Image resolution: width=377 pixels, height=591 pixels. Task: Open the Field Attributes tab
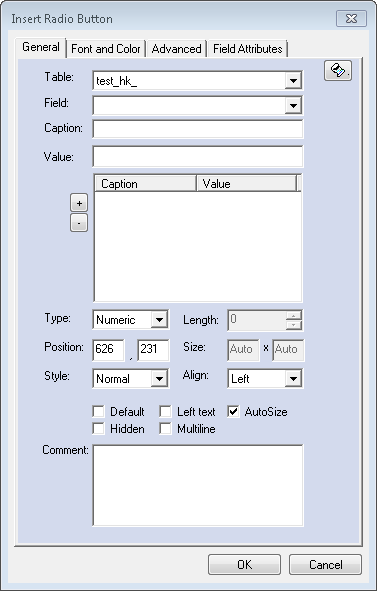coord(248,49)
